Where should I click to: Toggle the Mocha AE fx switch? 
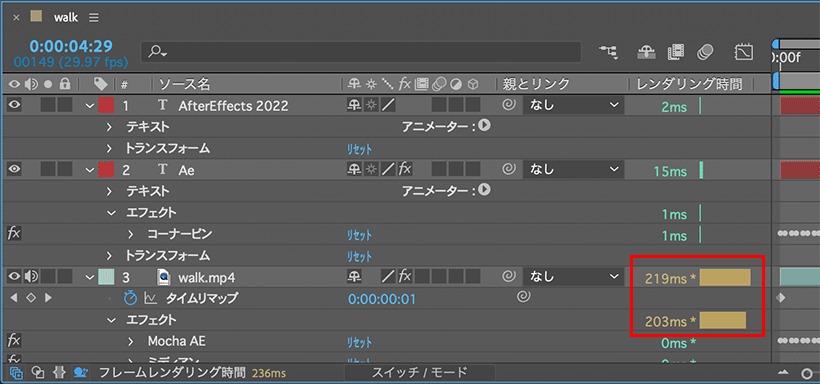tap(14, 341)
